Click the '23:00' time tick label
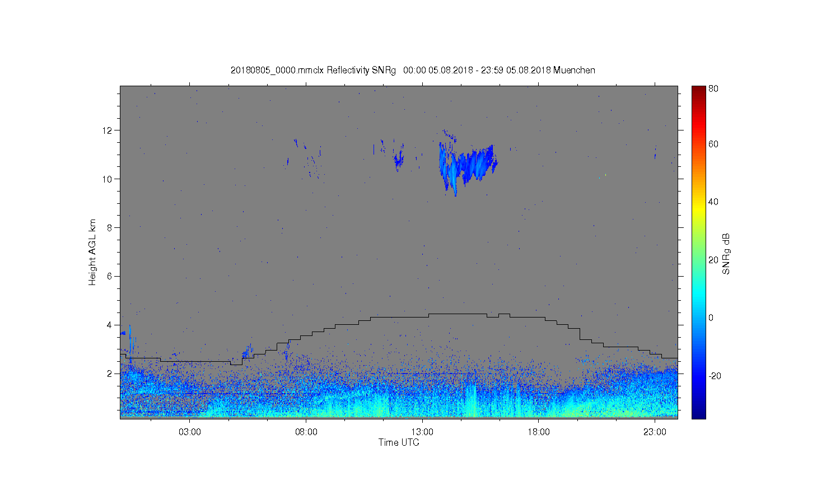 point(655,432)
